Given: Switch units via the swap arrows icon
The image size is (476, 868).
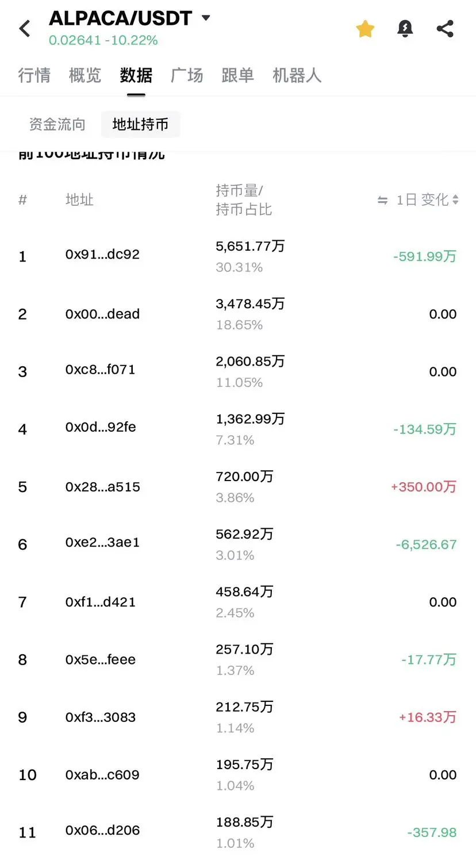Looking at the screenshot, I should click(x=382, y=200).
